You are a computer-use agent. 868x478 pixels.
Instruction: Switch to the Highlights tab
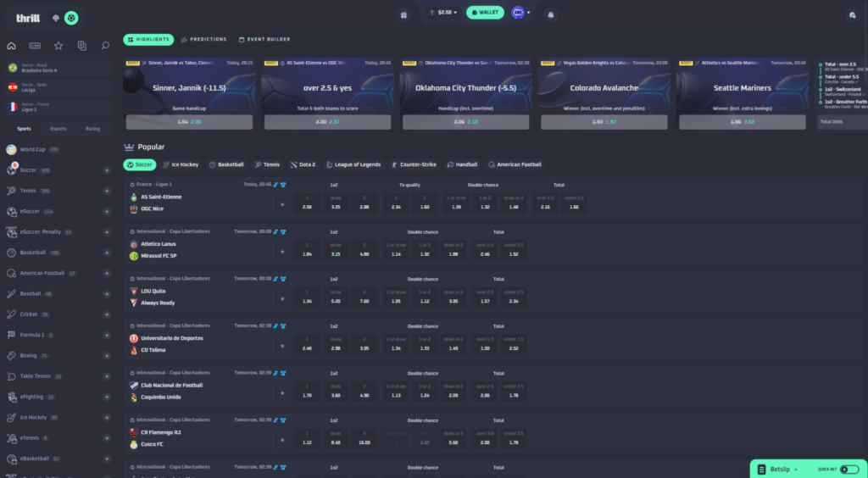148,40
